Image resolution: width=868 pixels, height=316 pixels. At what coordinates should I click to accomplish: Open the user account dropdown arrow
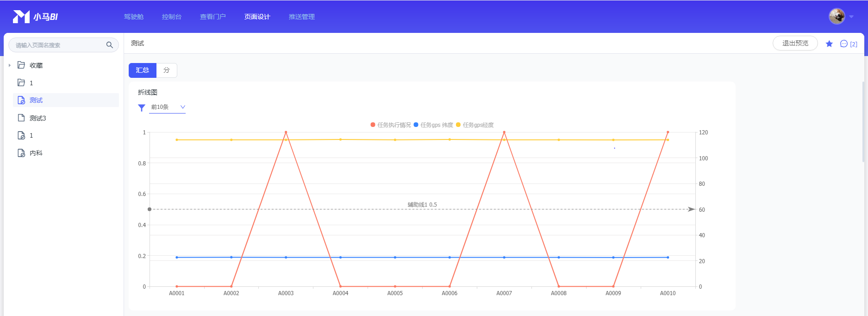pos(851,17)
